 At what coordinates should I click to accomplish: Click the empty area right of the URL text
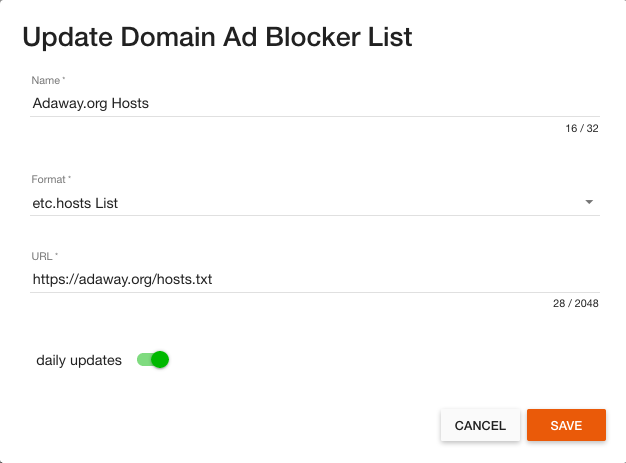pos(406,279)
